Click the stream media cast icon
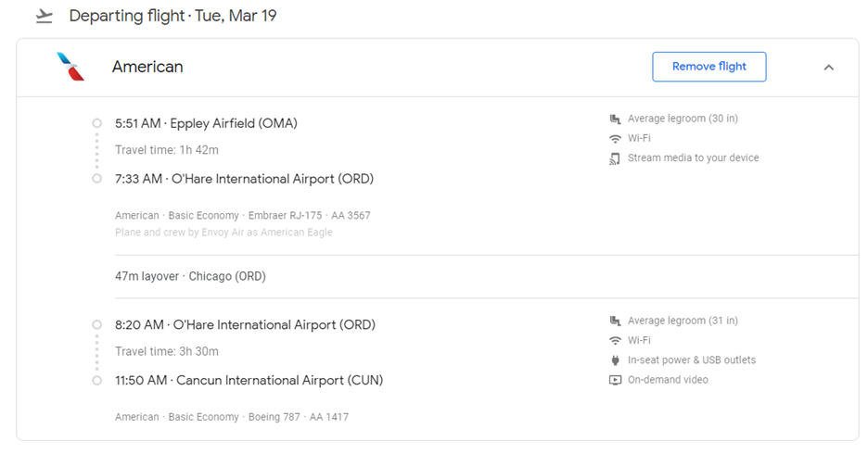 tap(614, 158)
